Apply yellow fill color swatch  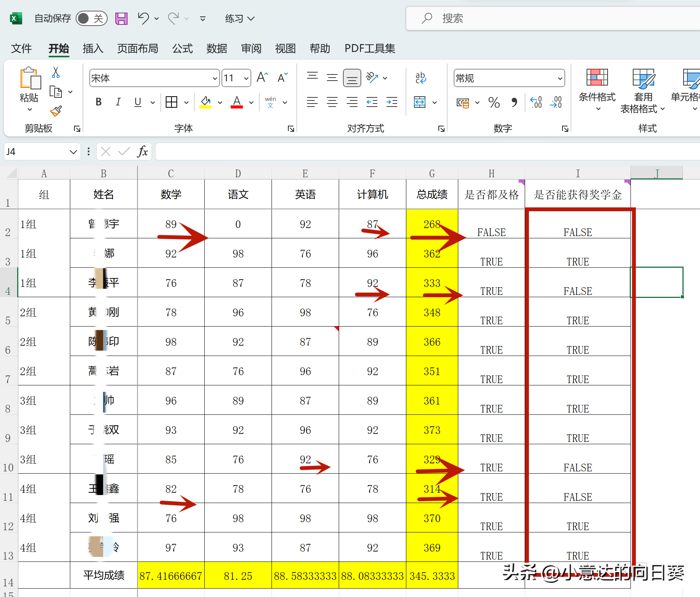pos(205,102)
